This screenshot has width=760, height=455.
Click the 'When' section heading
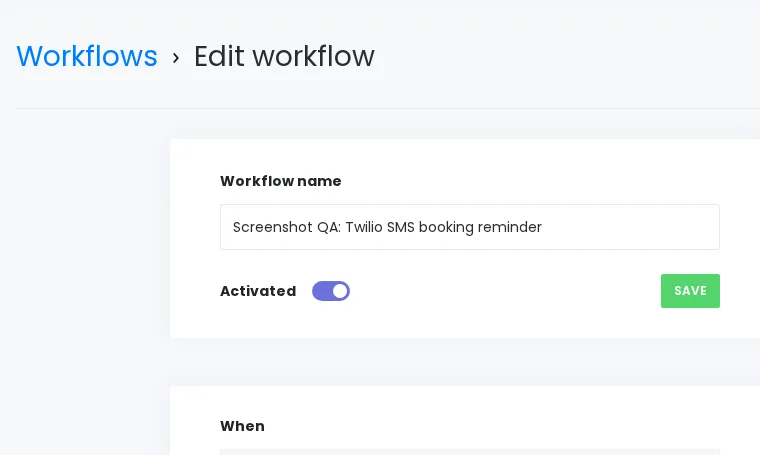coord(242,426)
